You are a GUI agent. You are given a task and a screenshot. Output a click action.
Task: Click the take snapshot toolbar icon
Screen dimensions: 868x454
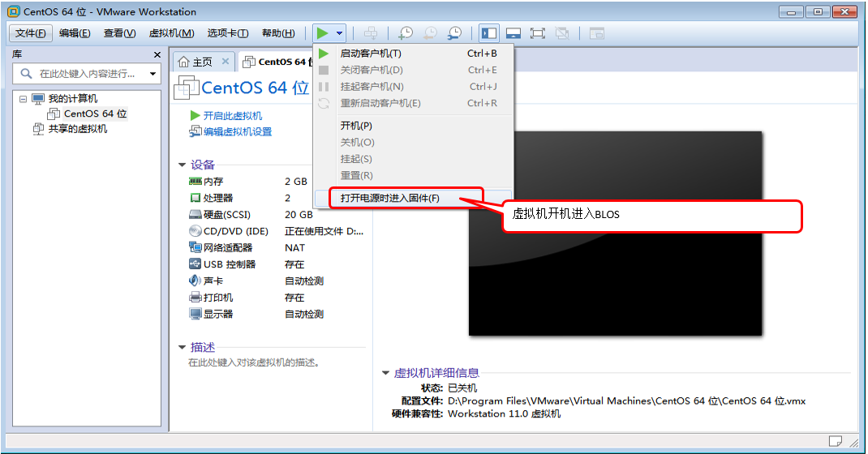pyautogui.click(x=406, y=33)
